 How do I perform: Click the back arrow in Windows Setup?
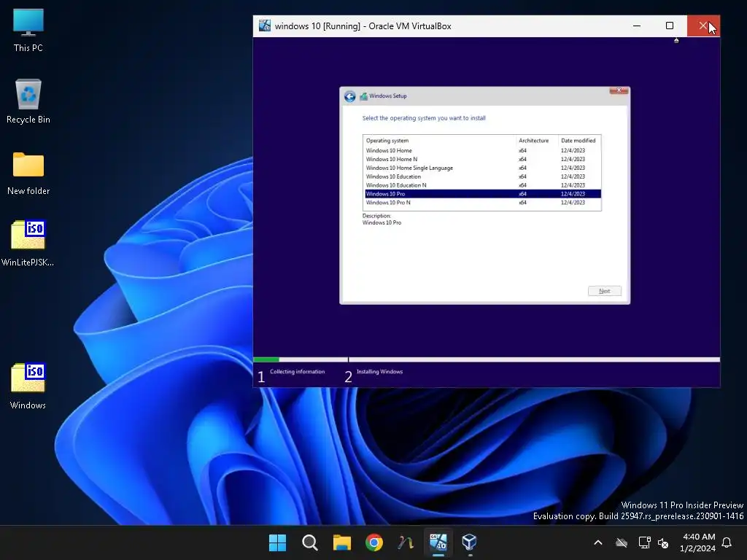point(349,97)
